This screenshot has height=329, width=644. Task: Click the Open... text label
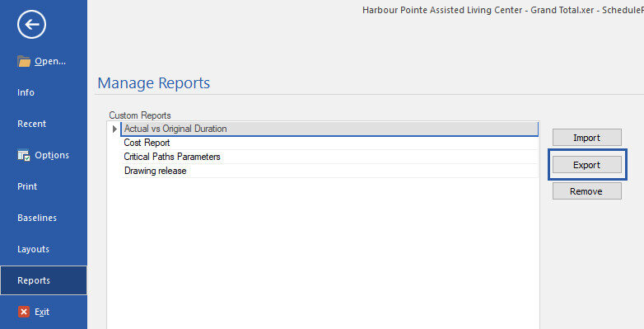50,61
